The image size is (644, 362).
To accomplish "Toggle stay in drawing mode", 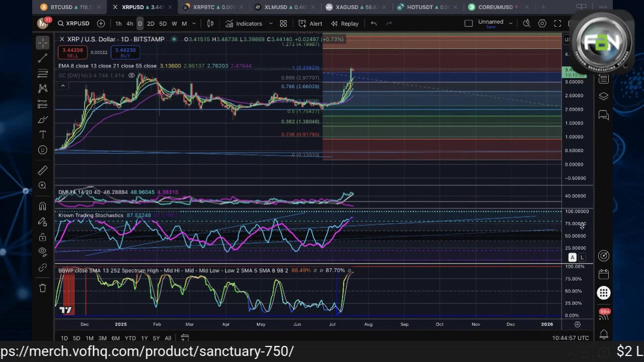I will click(x=43, y=221).
